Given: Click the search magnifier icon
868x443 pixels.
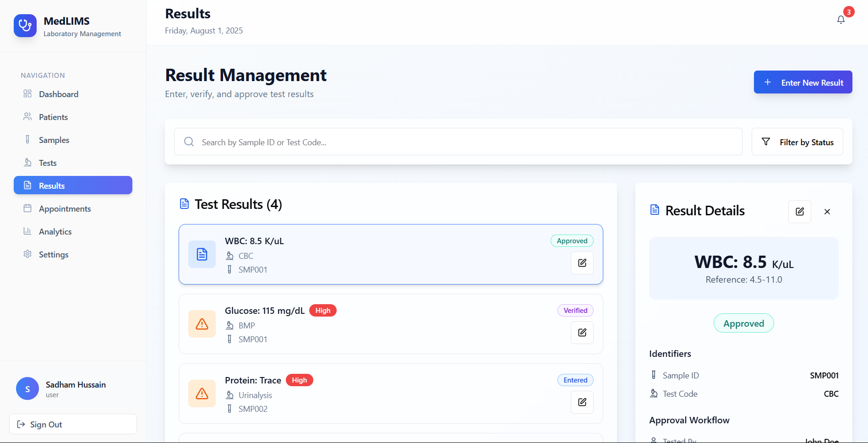Looking at the screenshot, I should pos(189,142).
